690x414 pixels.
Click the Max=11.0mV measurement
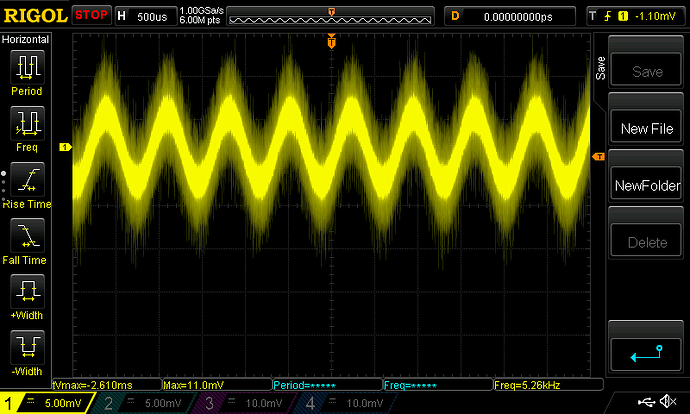coord(217,385)
